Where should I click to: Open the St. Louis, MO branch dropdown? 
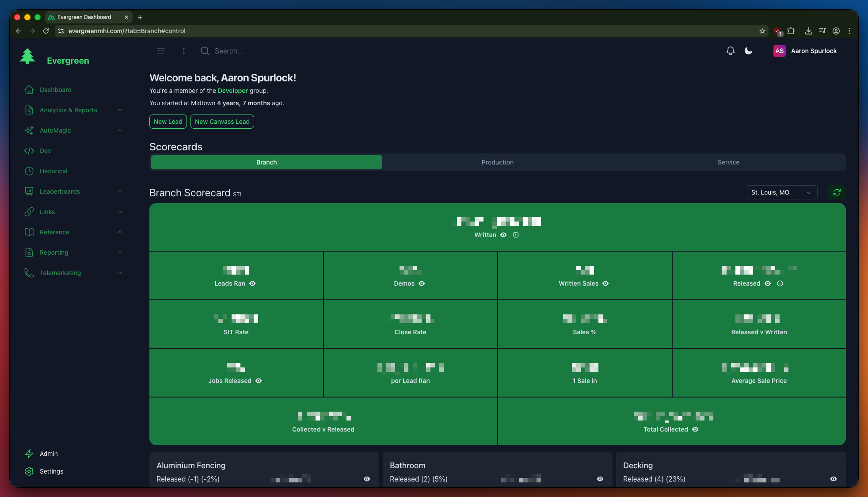[781, 192]
